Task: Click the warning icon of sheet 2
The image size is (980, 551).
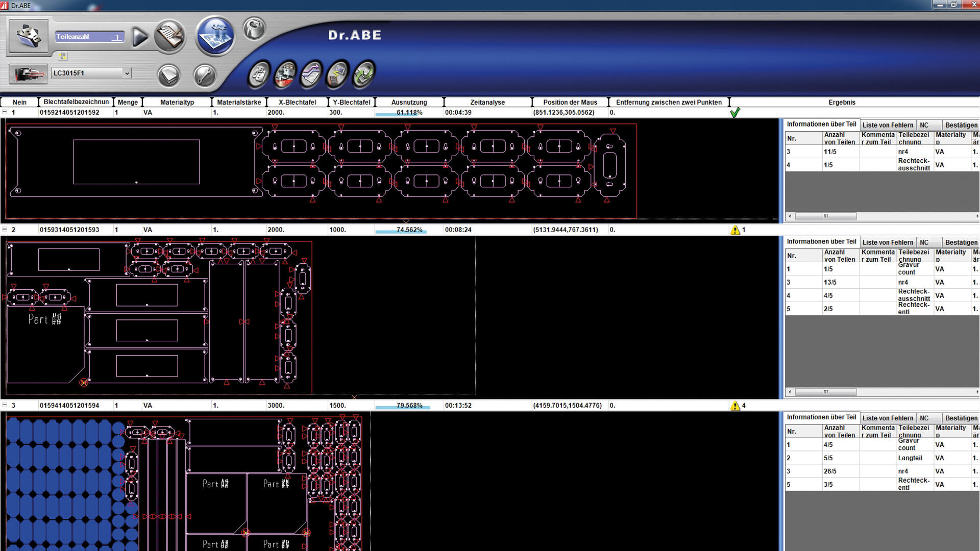Action: click(x=735, y=230)
